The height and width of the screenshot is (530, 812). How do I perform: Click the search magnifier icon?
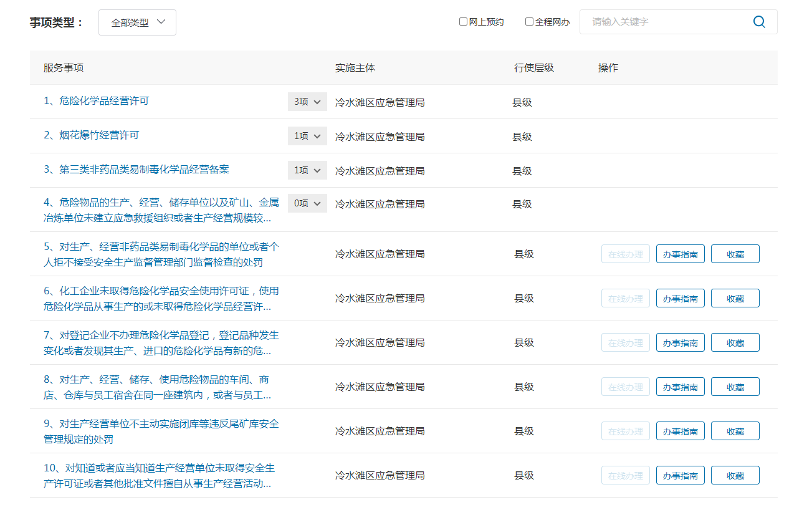(759, 22)
